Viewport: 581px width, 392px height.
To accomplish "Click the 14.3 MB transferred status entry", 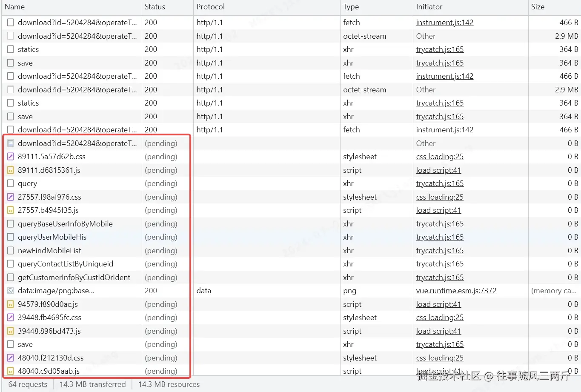I will click(x=93, y=384).
